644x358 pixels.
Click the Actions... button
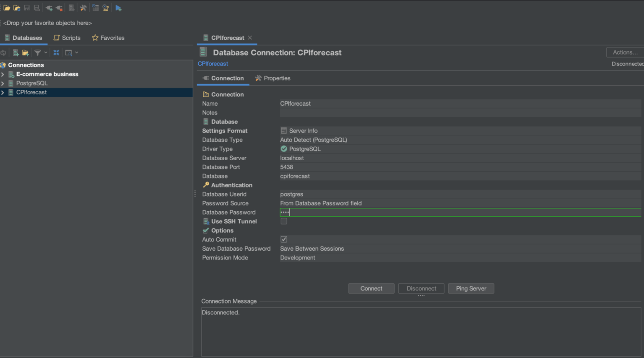pos(626,52)
